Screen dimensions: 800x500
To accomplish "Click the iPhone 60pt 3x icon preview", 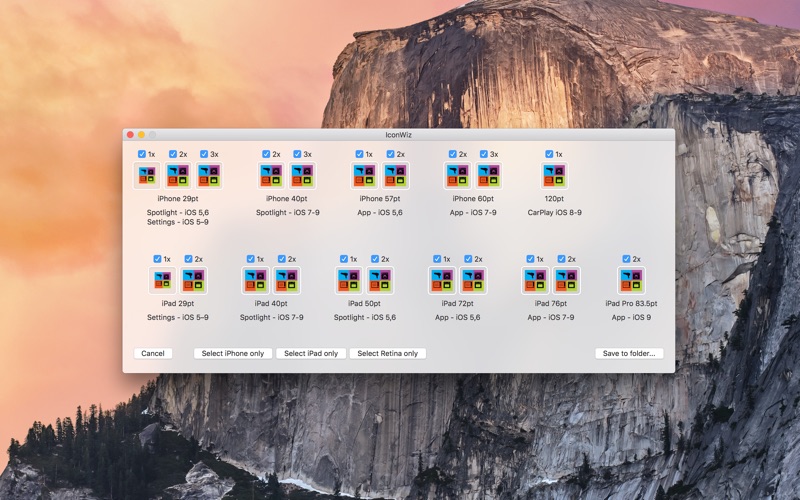I will pyautogui.click(x=489, y=176).
